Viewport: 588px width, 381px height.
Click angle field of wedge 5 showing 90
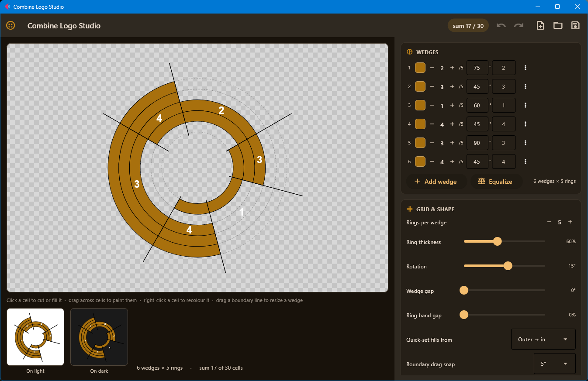click(x=477, y=143)
